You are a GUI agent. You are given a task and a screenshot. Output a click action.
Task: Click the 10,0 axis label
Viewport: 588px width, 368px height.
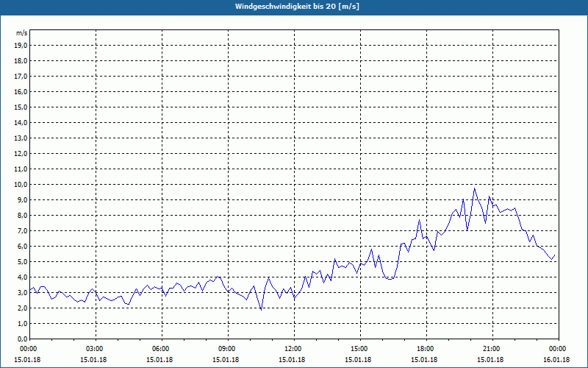21,185
